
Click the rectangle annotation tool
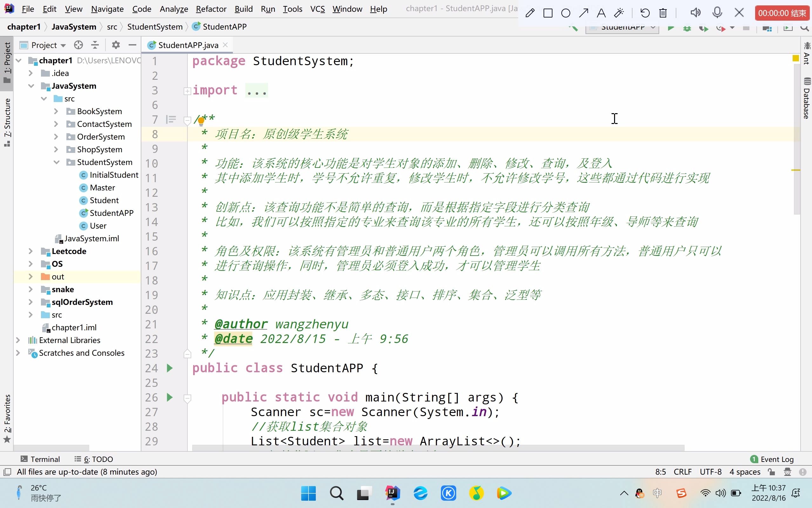tap(548, 13)
